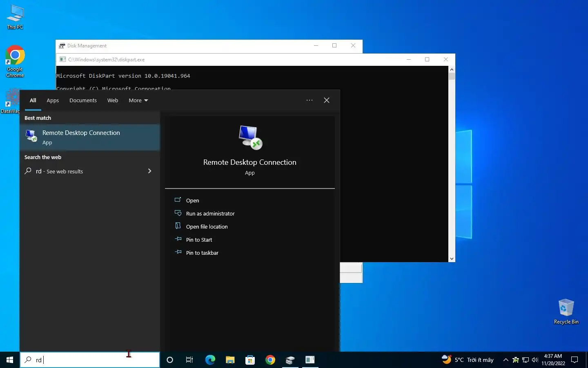588x368 pixels.
Task: Switch to the Documents search tab
Action: click(83, 100)
